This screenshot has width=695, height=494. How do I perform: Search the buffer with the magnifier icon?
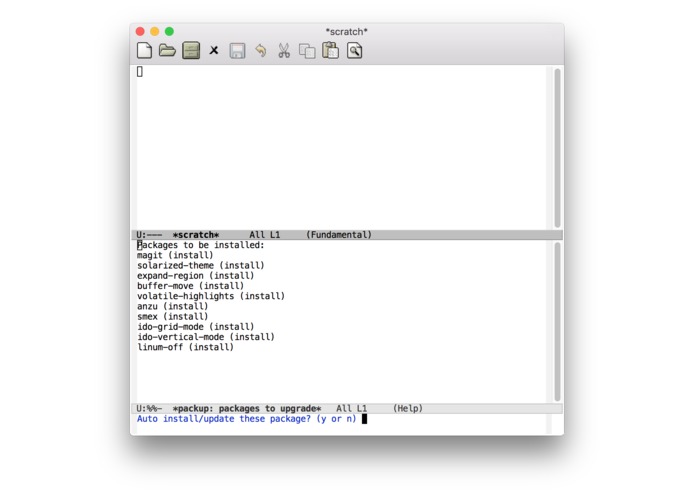[x=355, y=51]
